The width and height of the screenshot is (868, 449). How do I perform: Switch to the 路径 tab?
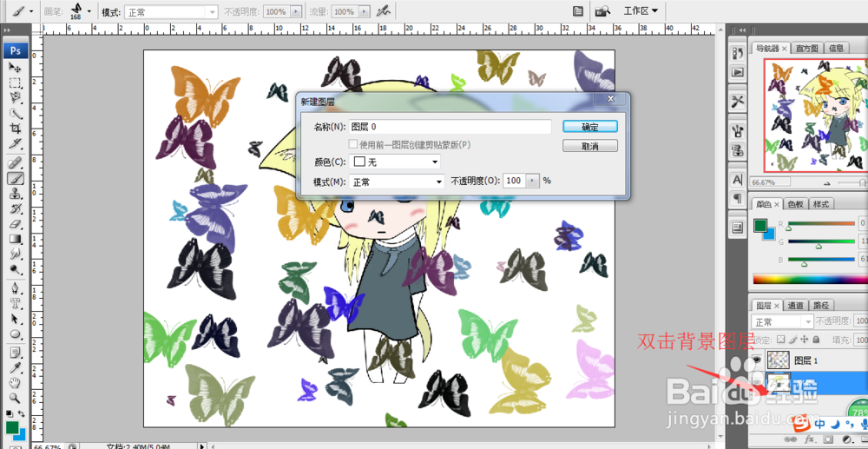tap(820, 305)
